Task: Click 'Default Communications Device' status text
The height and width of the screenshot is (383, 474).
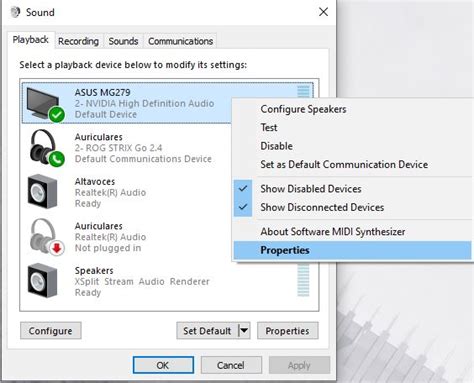Action: pyautogui.click(x=143, y=159)
